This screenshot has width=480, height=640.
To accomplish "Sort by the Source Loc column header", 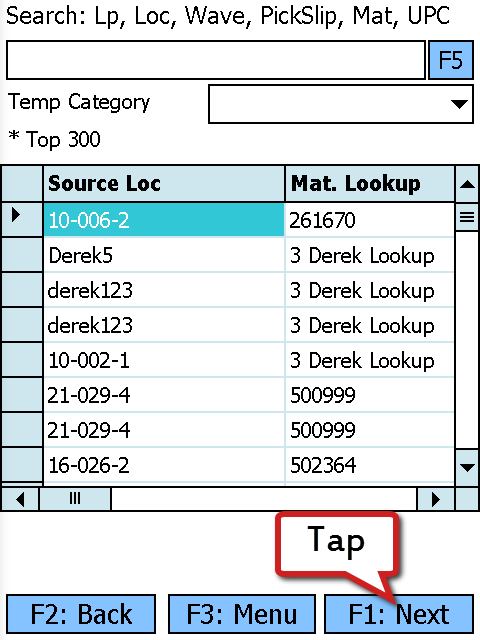I will tap(164, 184).
